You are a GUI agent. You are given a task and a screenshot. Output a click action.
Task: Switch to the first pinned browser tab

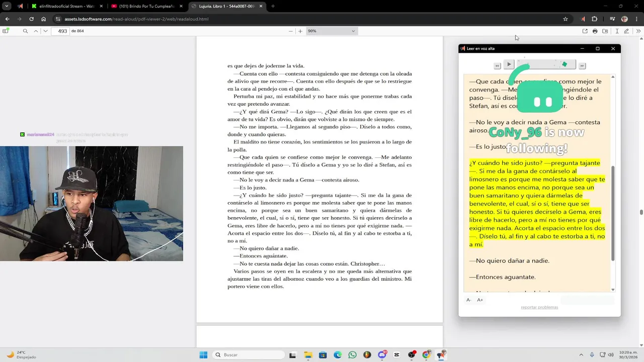pyautogui.click(x=20, y=6)
